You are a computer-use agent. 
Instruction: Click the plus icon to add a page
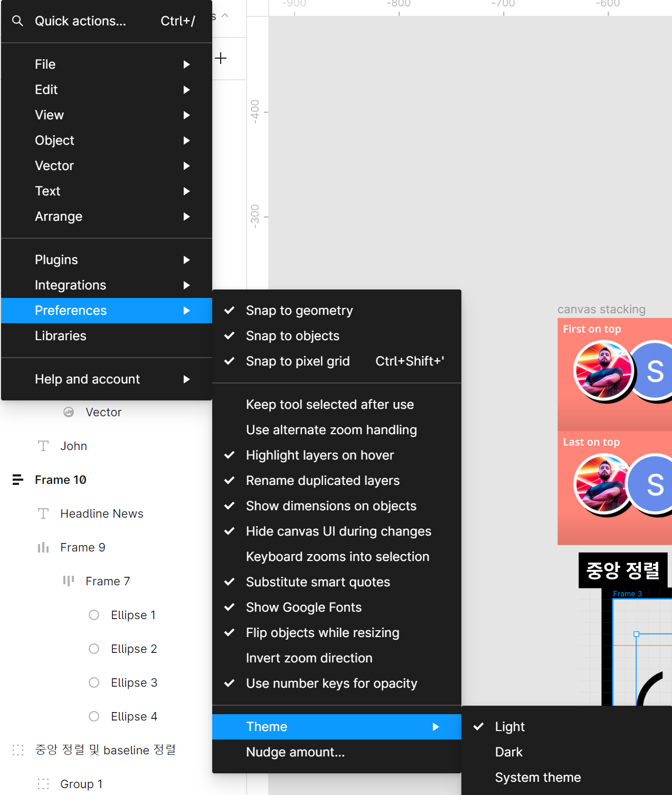click(221, 58)
